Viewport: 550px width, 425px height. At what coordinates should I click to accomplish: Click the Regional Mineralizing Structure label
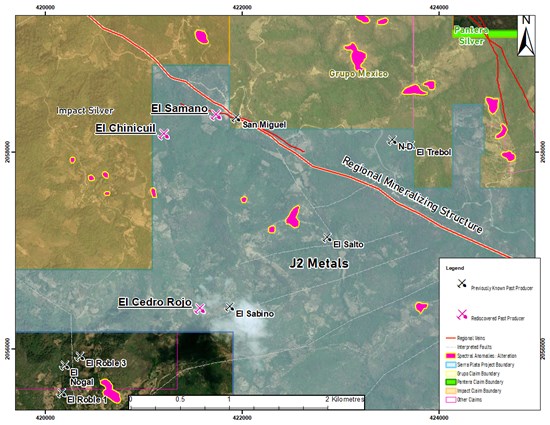(412, 195)
